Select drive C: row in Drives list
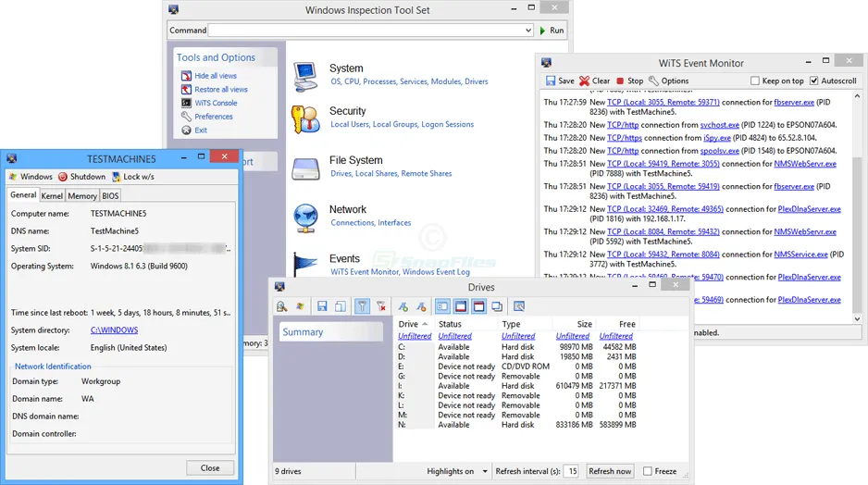 point(517,347)
